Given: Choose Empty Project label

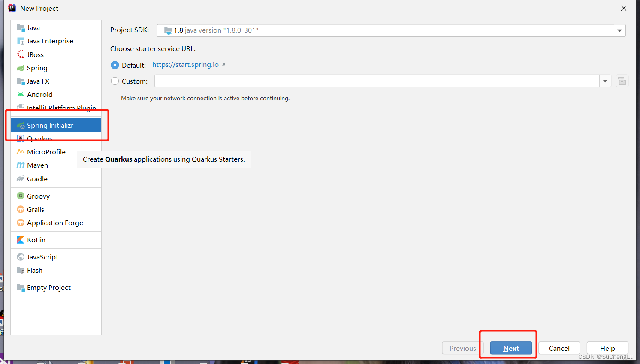Looking at the screenshot, I should click(49, 288).
